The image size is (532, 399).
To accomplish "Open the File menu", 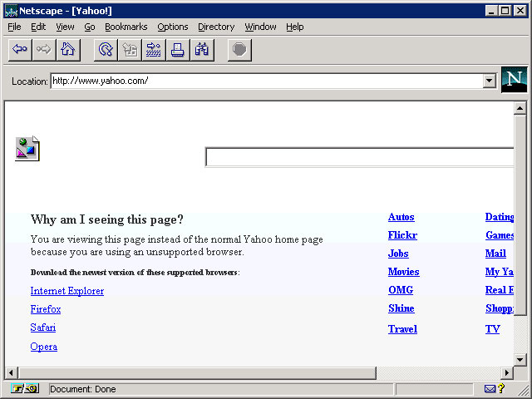I will click(x=14, y=27).
